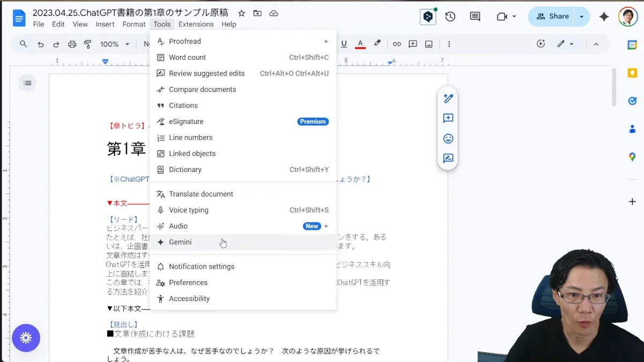Collapse the menus chevron
The height and width of the screenshot is (362, 644).
coord(596,44)
